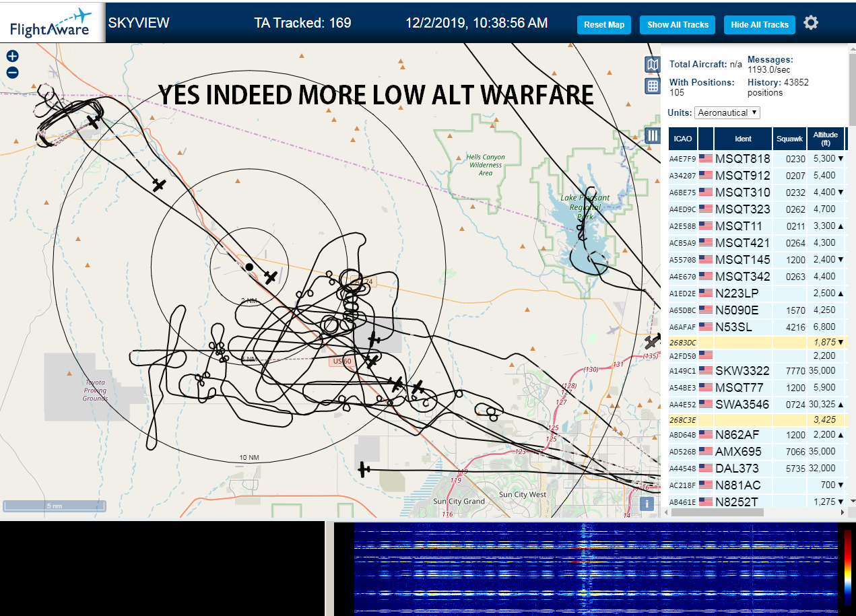The image size is (856, 616).
Task: Click the US flag in the MSQT818 row
Action: [706, 159]
